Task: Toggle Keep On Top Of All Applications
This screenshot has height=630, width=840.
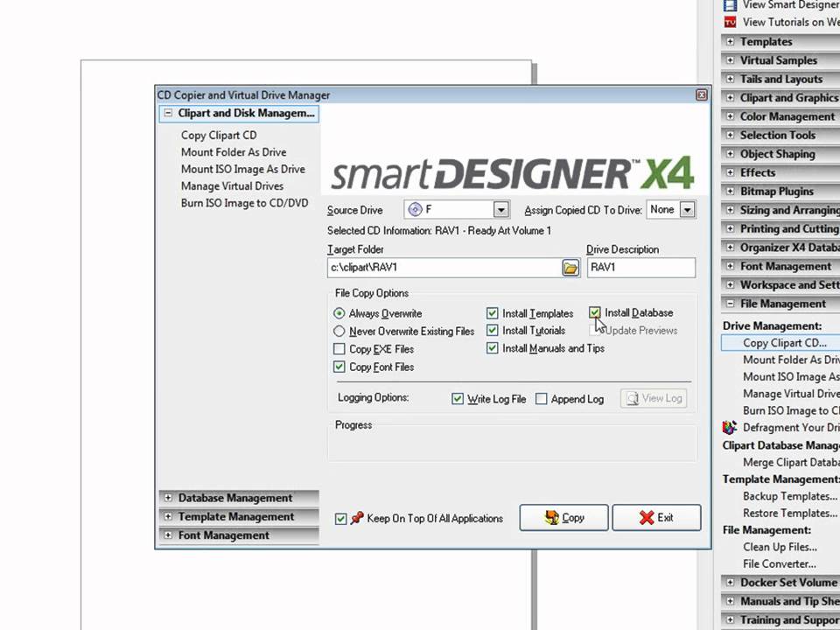Action: tap(340, 519)
